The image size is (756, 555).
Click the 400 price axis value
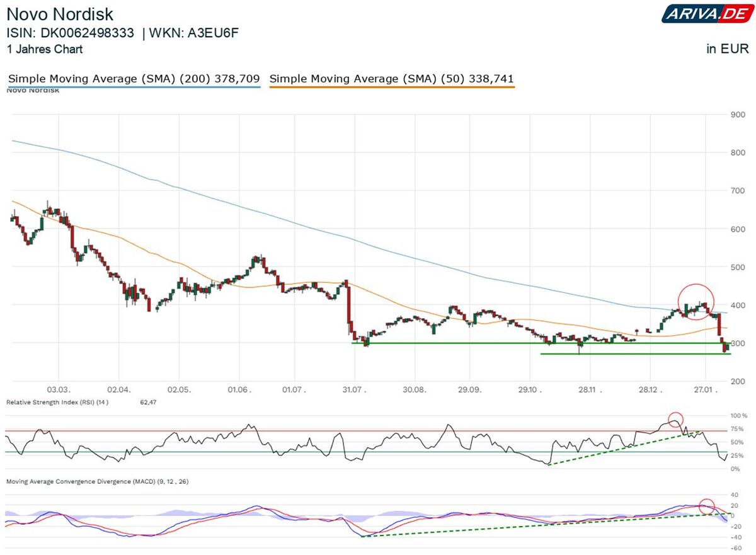pos(738,306)
